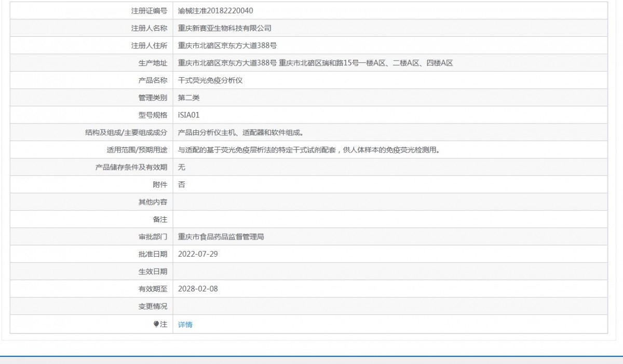Select the 变更情况 label
623x364 pixels.
click(153, 306)
